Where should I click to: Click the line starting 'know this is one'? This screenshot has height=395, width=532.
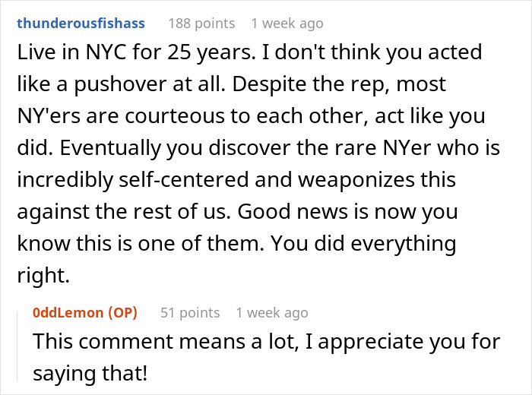(x=236, y=244)
